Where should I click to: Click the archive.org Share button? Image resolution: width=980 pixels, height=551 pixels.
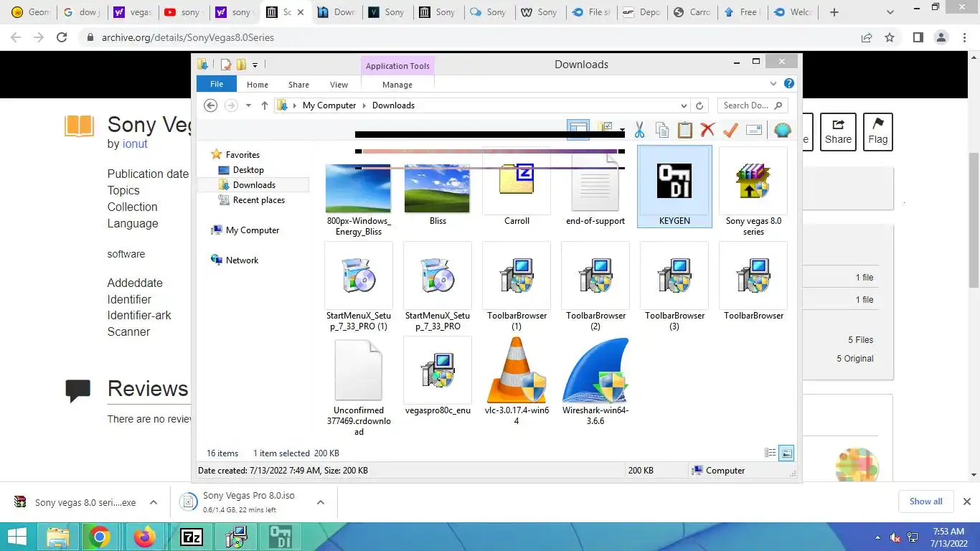(838, 131)
